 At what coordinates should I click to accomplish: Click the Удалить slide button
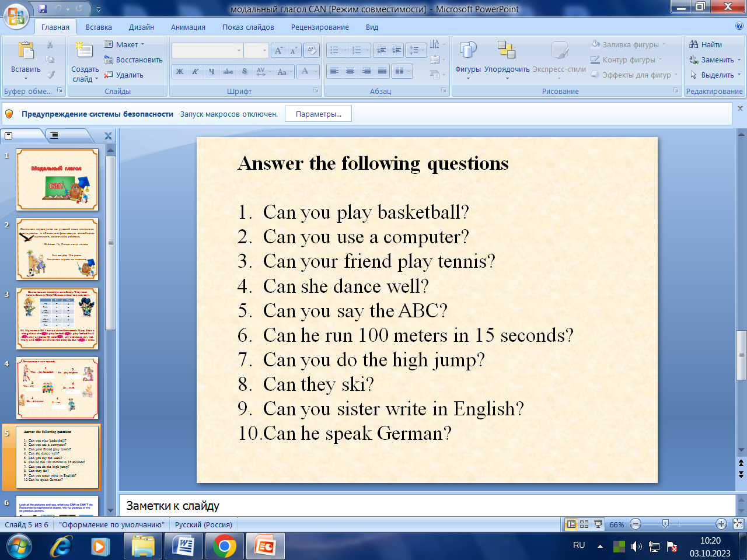click(124, 75)
